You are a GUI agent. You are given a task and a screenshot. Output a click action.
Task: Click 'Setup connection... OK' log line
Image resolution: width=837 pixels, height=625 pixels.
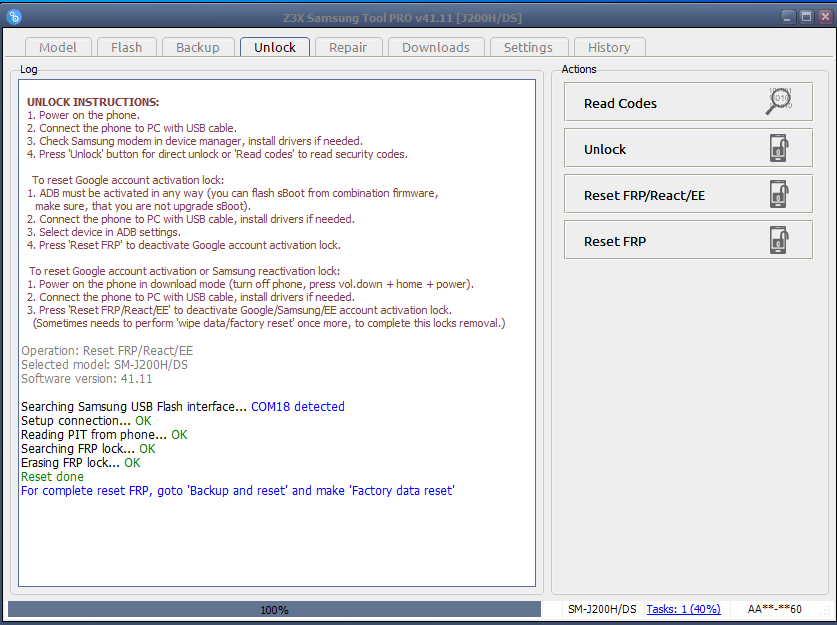pos(86,421)
